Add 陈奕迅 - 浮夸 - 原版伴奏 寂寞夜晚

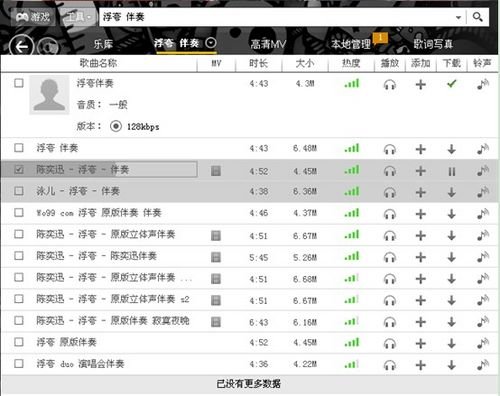[421, 322]
